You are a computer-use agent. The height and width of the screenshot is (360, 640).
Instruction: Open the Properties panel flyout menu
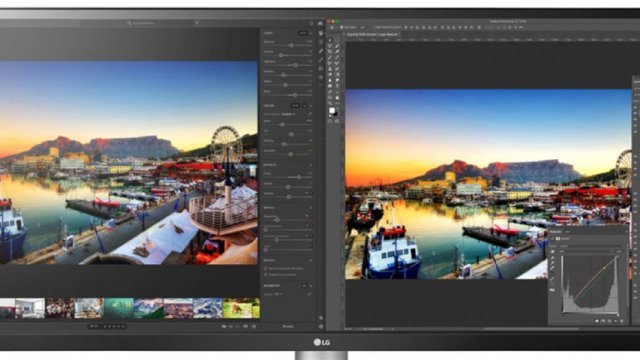tap(627, 231)
